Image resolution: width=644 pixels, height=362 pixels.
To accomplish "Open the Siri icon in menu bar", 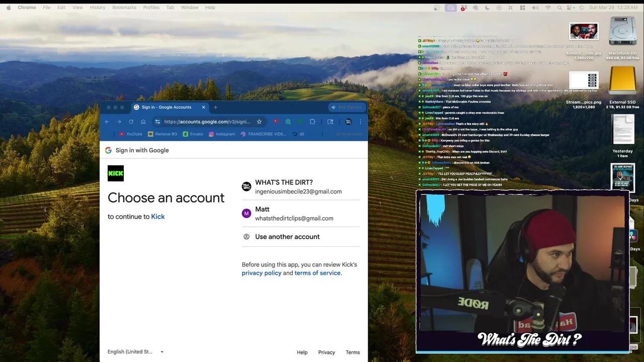I will click(582, 8).
